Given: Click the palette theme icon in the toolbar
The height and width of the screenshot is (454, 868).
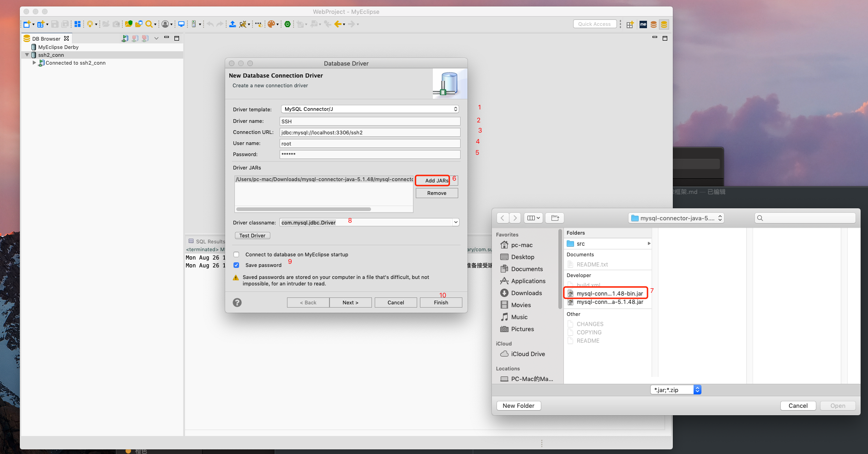Looking at the screenshot, I should 271,24.
